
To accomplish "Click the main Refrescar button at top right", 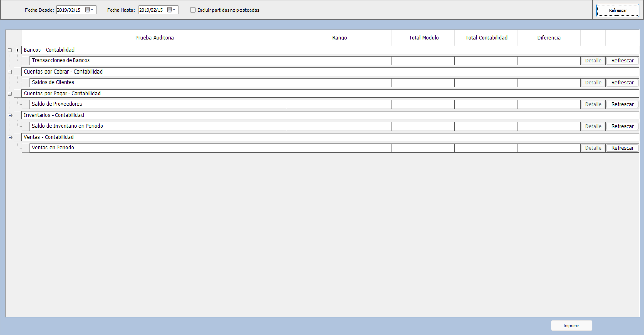I will tap(618, 10).
